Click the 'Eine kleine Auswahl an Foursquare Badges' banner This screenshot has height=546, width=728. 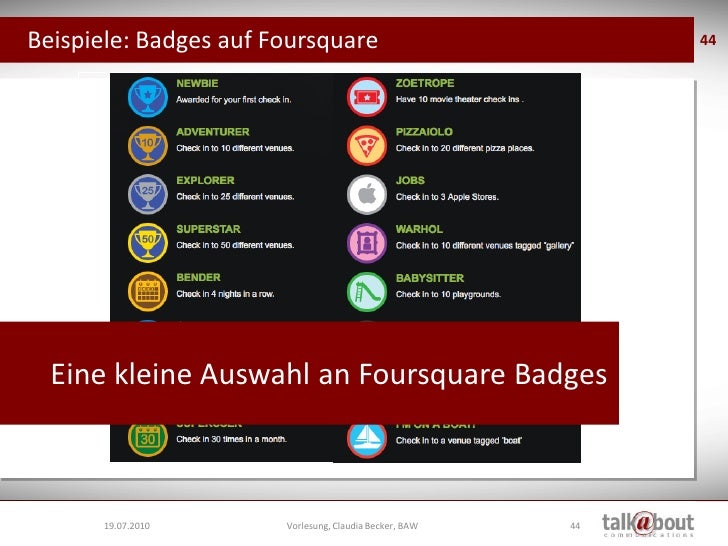(309, 373)
